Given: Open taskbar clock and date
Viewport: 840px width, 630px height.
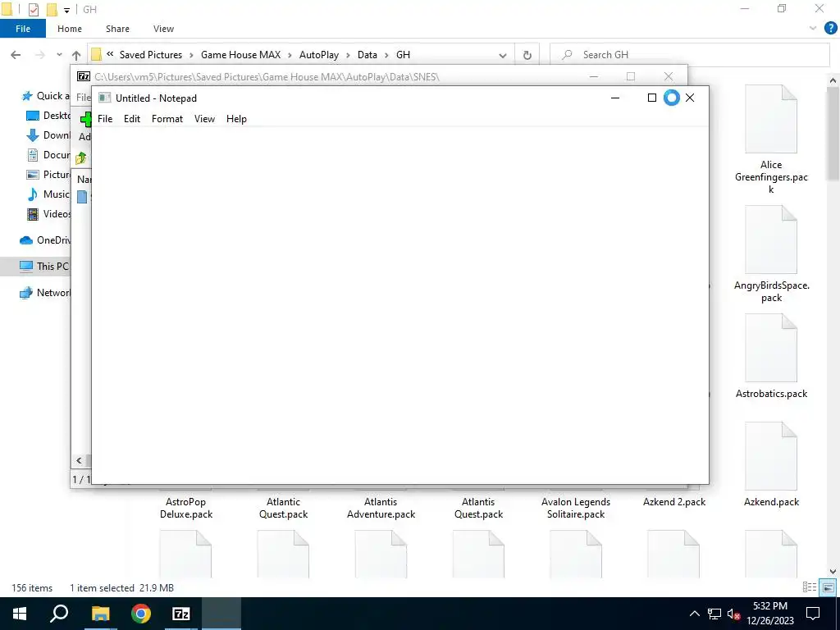Looking at the screenshot, I should (x=770, y=614).
